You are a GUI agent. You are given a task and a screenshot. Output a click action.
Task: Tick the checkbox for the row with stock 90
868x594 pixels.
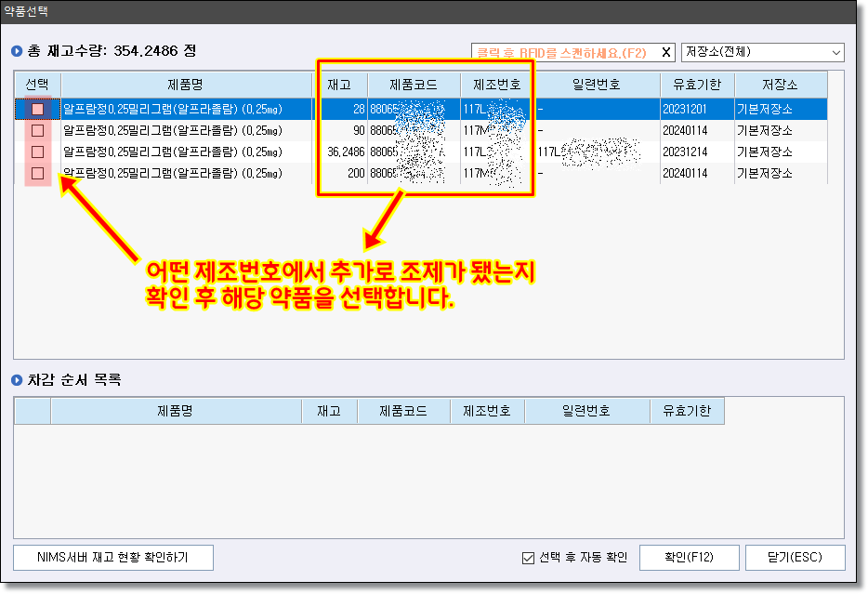[x=38, y=130]
